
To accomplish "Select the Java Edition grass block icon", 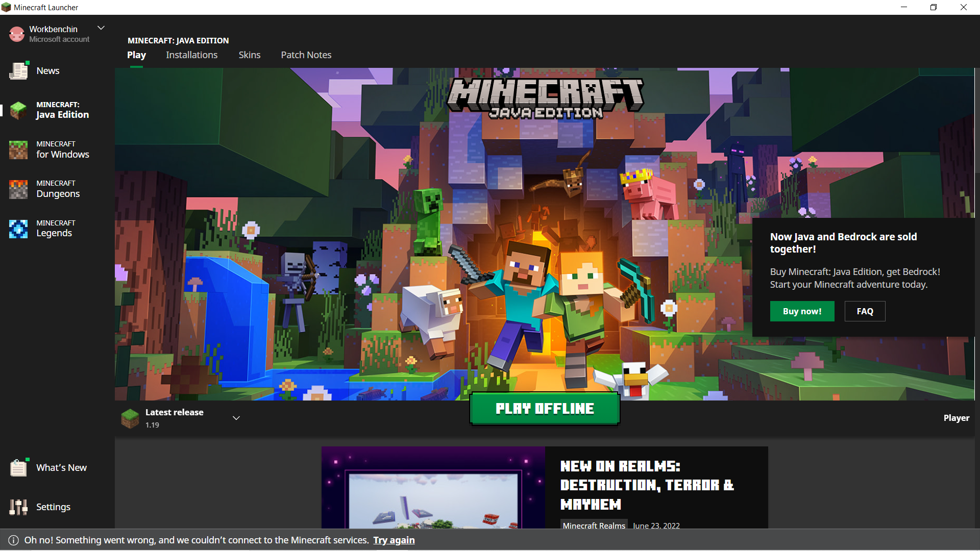I will click(x=18, y=110).
